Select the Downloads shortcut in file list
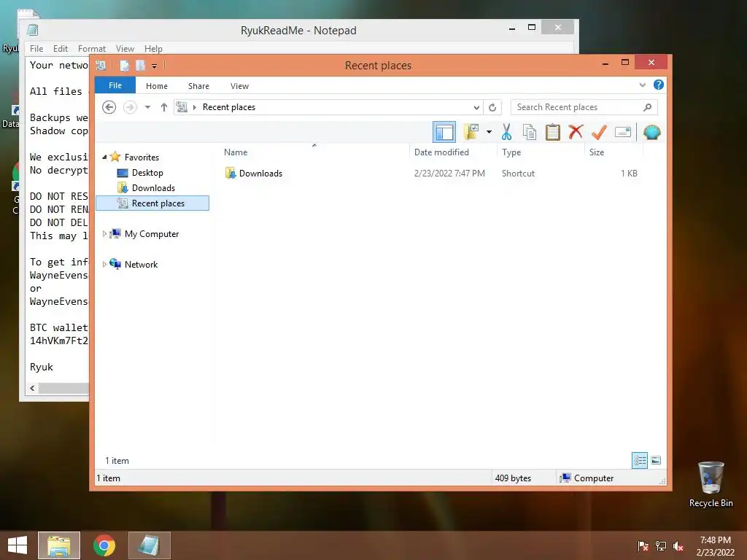Image resolution: width=747 pixels, height=560 pixels. tap(260, 174)
